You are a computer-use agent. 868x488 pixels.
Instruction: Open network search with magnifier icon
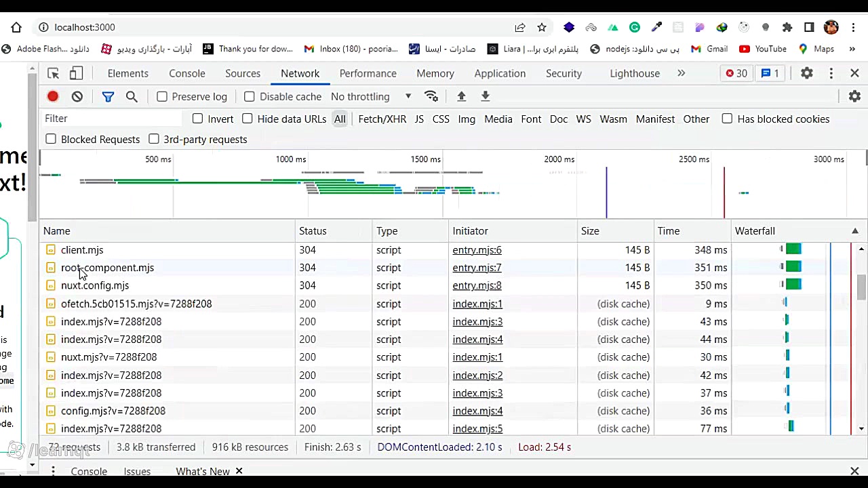(x=132, y=96)
